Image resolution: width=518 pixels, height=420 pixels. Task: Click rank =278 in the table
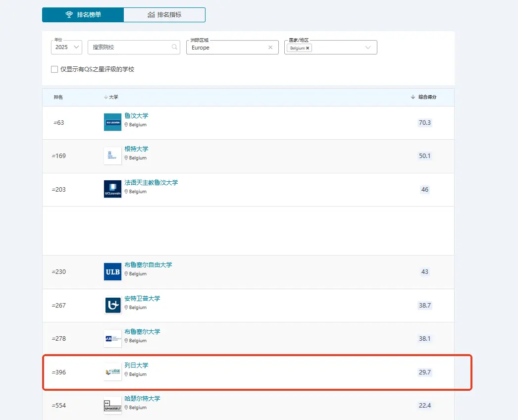click(58, 339)
